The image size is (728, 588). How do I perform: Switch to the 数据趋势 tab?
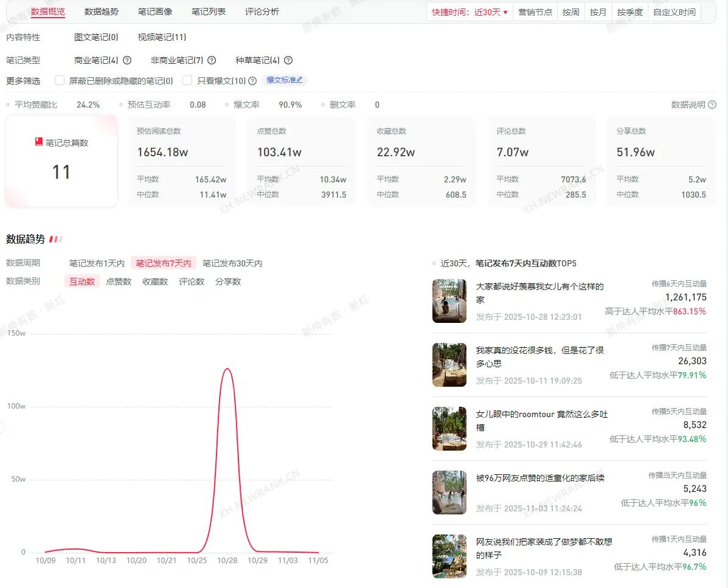[x=102, y=12]
